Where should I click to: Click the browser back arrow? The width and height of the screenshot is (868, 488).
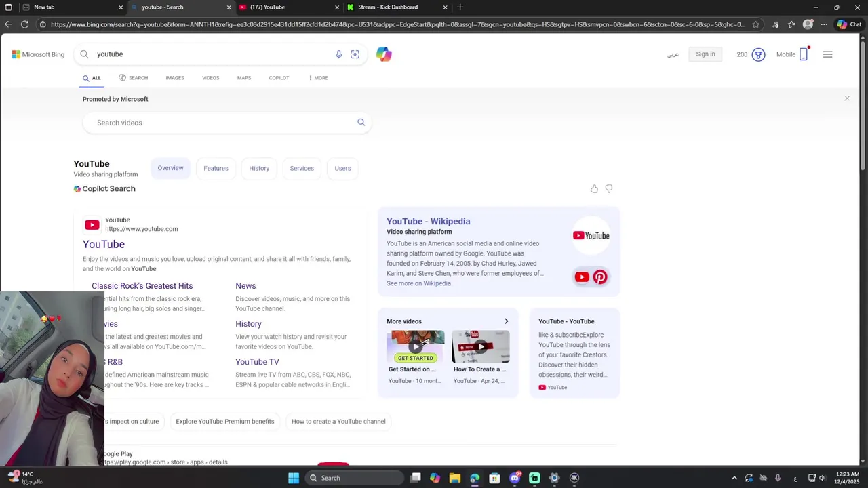[x=8, y=24]
